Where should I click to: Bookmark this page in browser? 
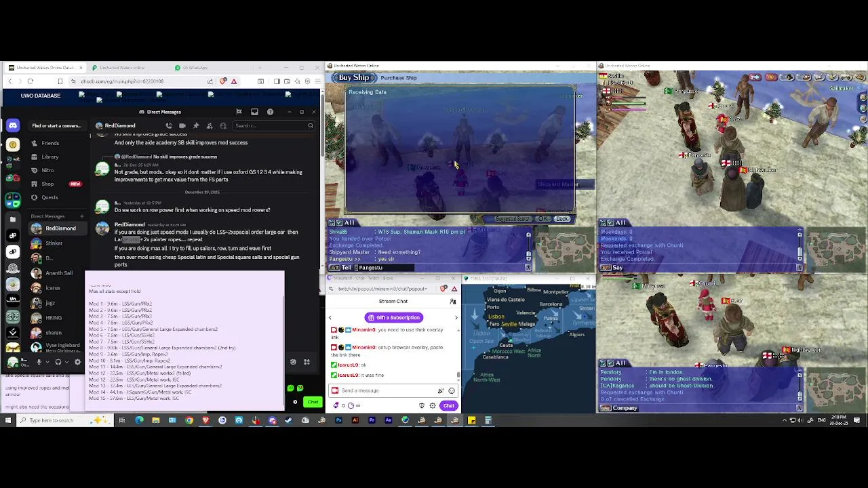click(60, 81)
